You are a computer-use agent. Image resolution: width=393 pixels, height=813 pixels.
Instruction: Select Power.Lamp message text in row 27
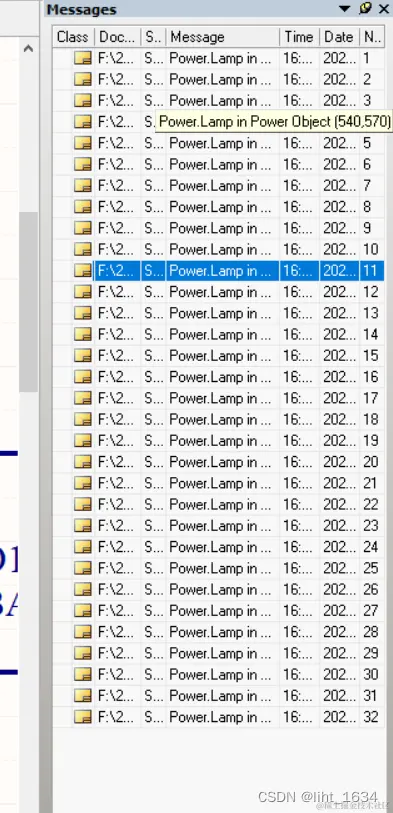click(x=220, y=611)
